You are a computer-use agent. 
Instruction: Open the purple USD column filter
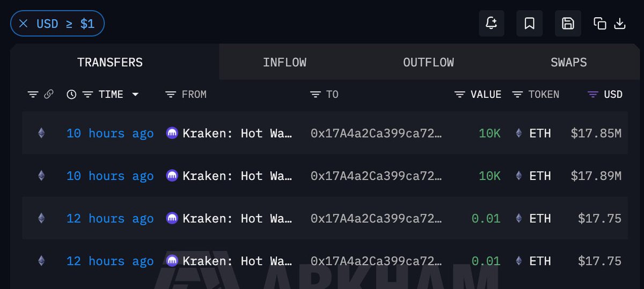[593, 95]
